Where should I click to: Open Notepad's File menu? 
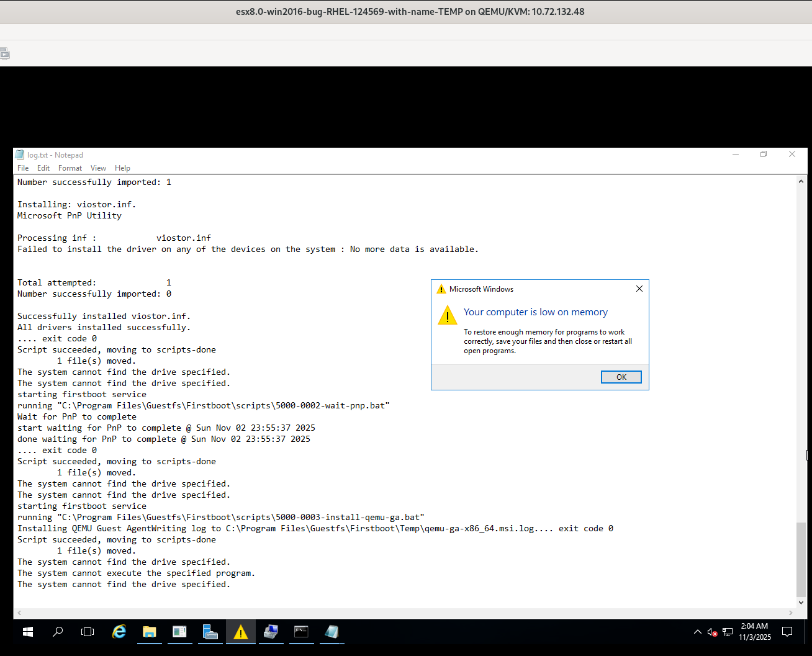tap(23, 168)
